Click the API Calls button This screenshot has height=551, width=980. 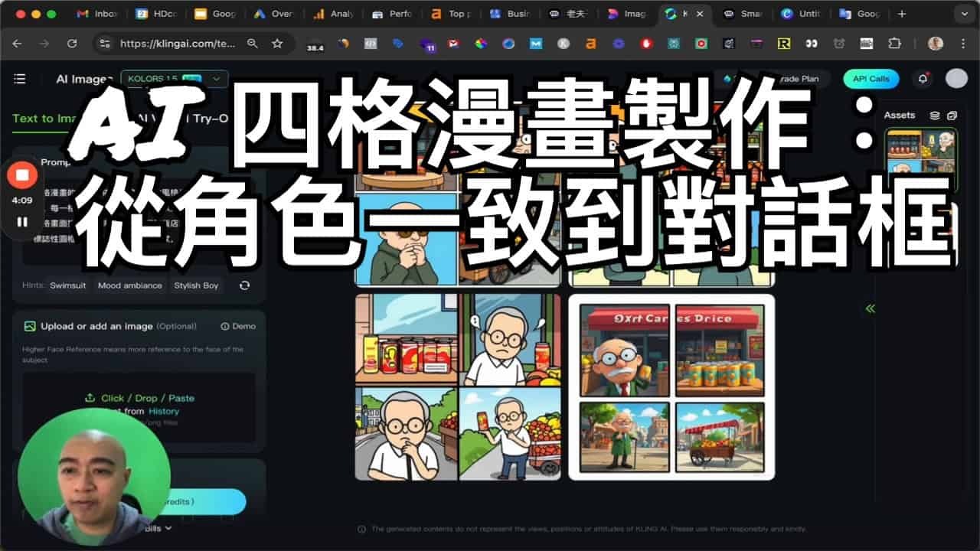point(871,79)
